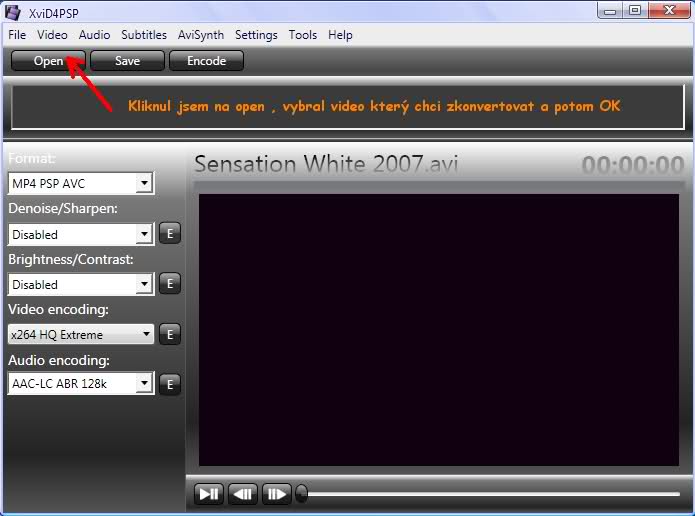Click the E button beside Video encoding
The height and width of the screenshot is (516, 695).
click(170, 335)
